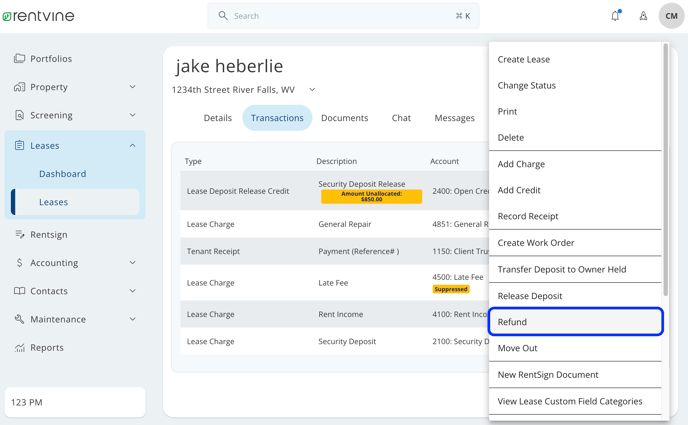Choose New RentSign Document option
The height and width of the screenshot is (425, 688).
pos(575,375)
